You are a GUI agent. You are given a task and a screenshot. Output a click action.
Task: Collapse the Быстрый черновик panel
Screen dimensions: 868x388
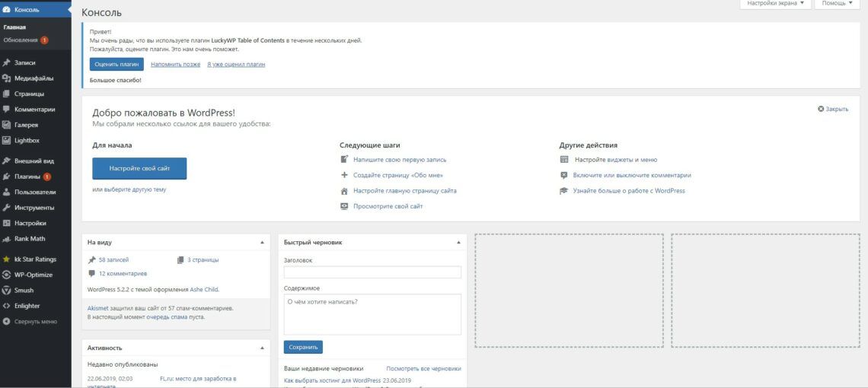[458, 243]
